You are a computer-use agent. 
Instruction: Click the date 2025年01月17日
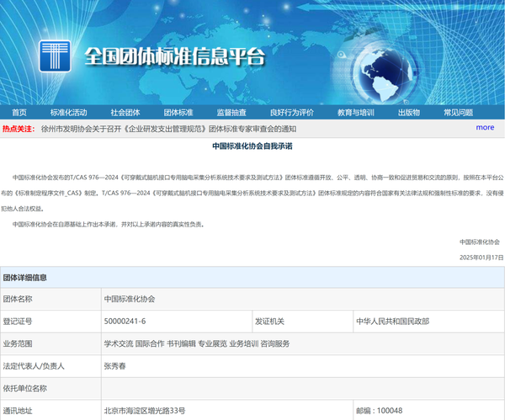click(x=481, y=258)
